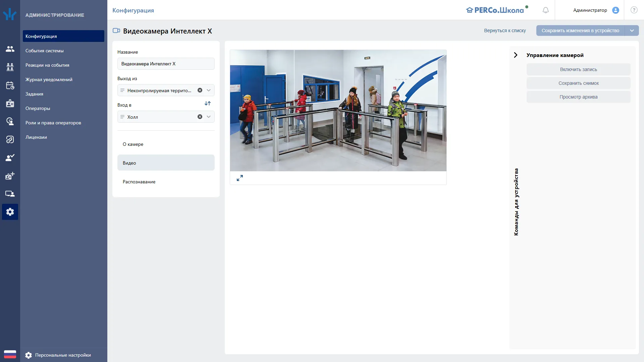Open the person with checkmark verification icon
The image size is (644, 362).
[x=10, y=158]
